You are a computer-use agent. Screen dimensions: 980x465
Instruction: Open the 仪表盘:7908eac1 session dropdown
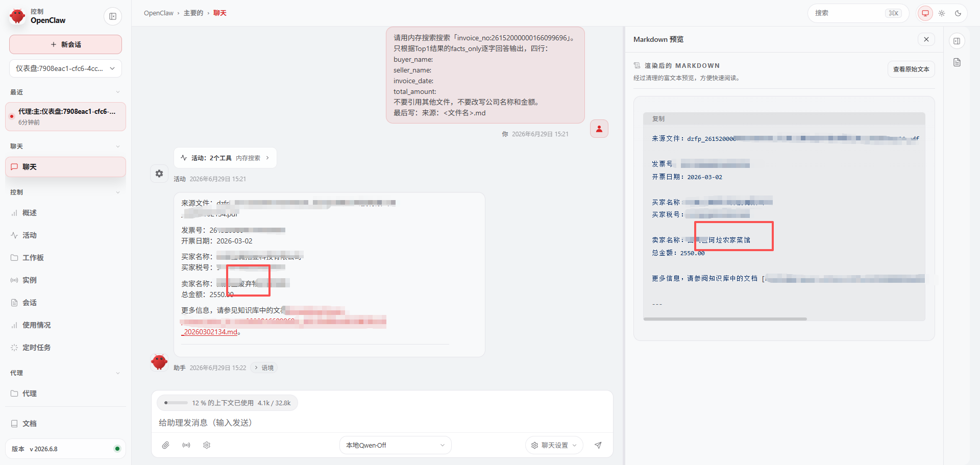coord(65,68)
